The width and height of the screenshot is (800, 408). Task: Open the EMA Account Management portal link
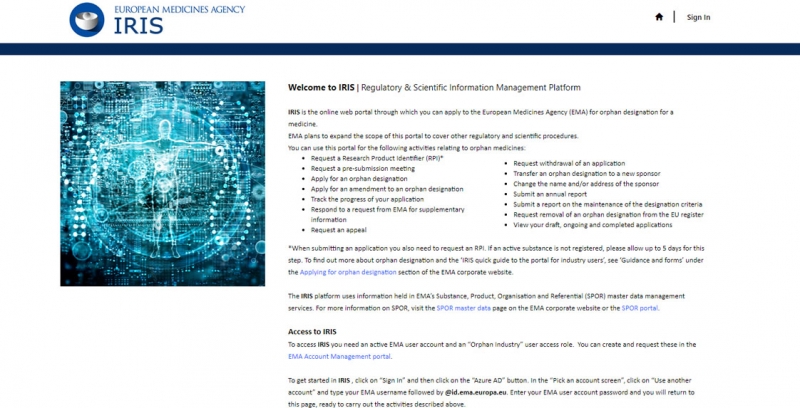(x=339, y=355)
